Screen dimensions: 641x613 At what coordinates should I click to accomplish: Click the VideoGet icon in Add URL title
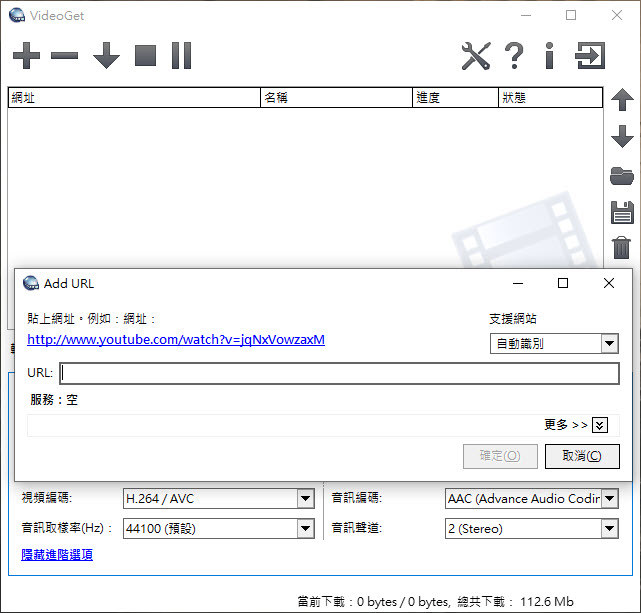(31, 283)
